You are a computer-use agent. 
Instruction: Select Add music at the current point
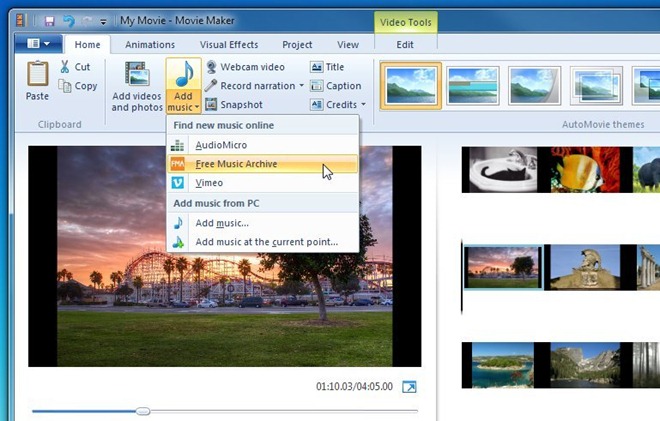266,242
